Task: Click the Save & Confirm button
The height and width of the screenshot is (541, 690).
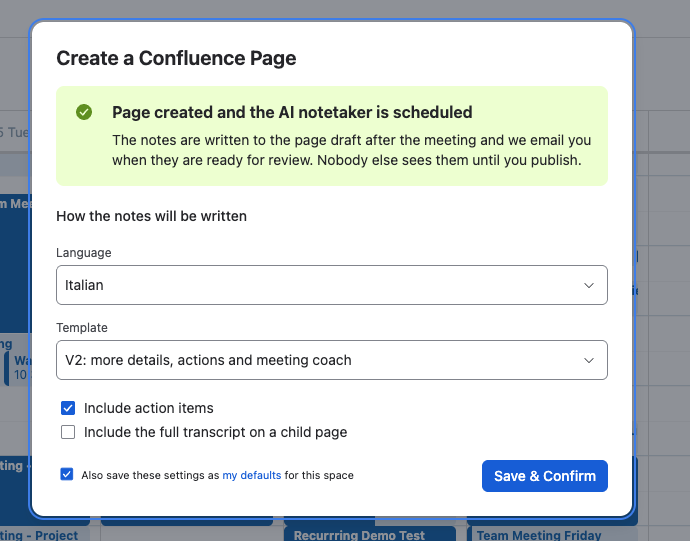Action: (x=545, y=476)
